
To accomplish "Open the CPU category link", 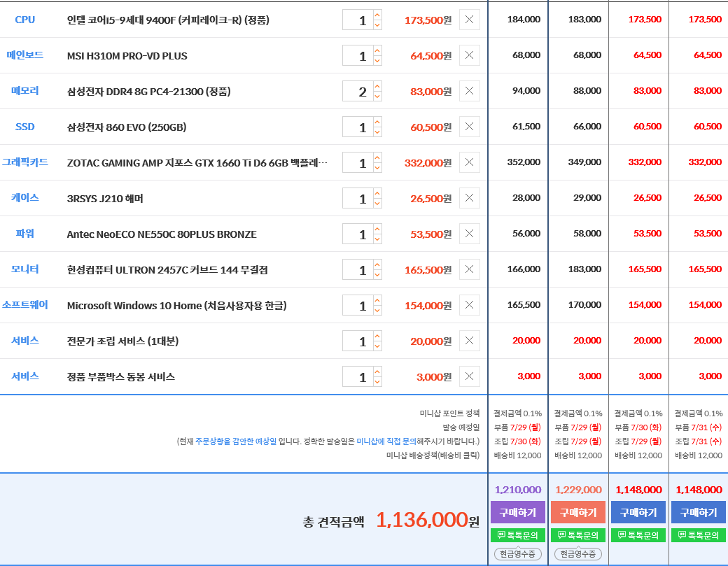I will click(x=25, y=20).
